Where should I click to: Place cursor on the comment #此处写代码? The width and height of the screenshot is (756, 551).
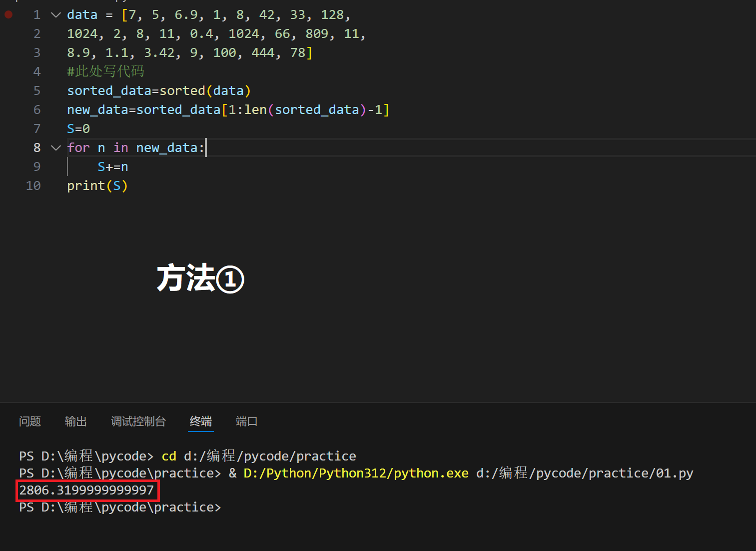(106, 71)
